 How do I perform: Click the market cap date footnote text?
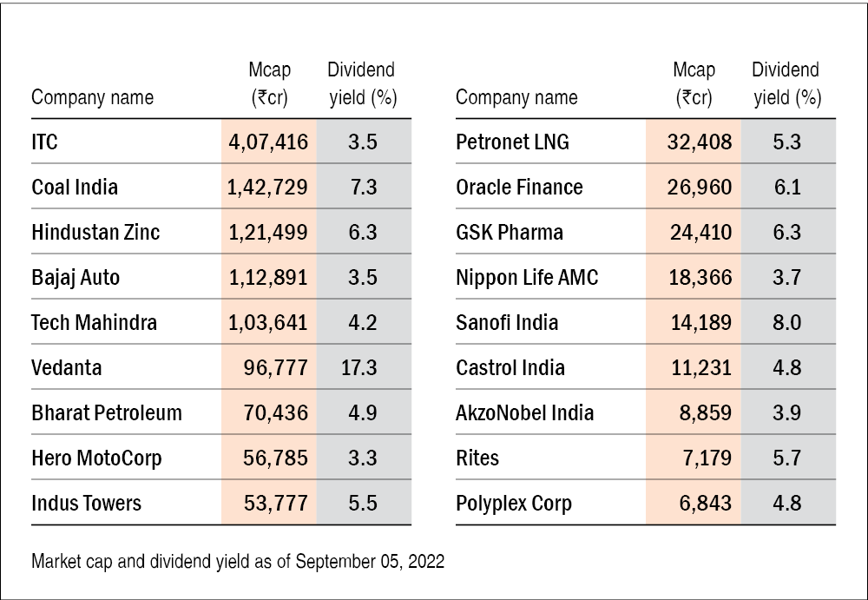[x=238, y=561]
